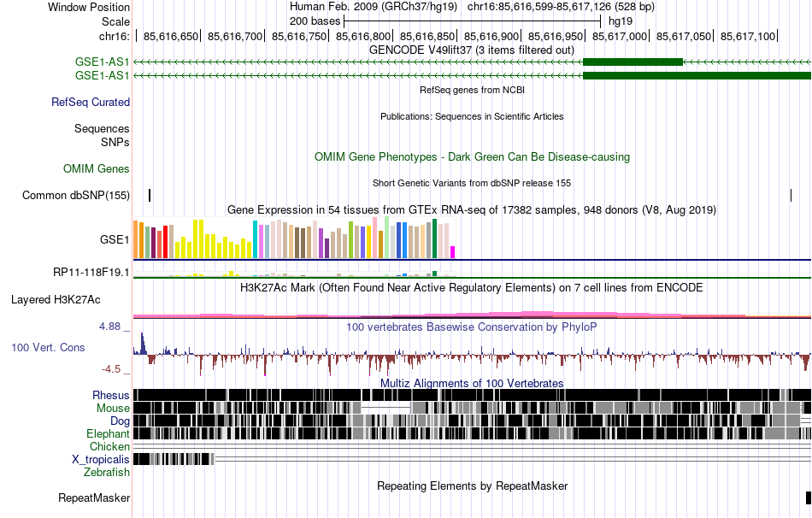Click the gap line in Mouse alignment
The height and width of the screenshot is (518, 812).
tap(385, 408)
